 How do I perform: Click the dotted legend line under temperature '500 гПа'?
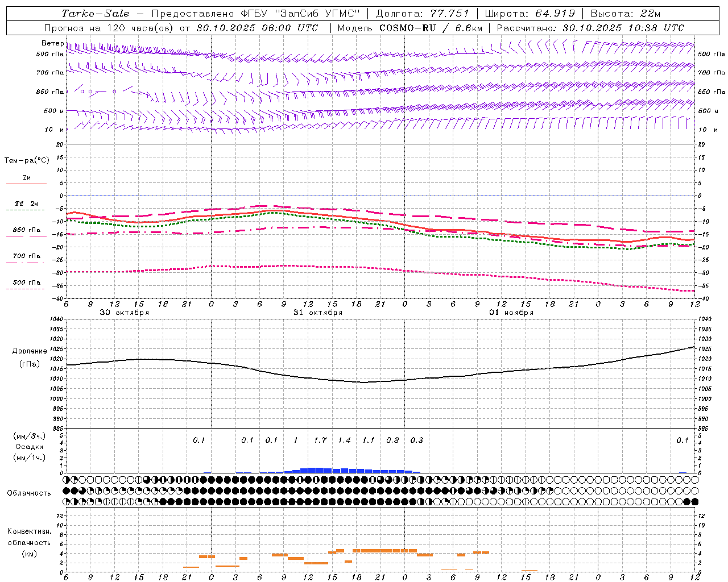coord(26,289)
